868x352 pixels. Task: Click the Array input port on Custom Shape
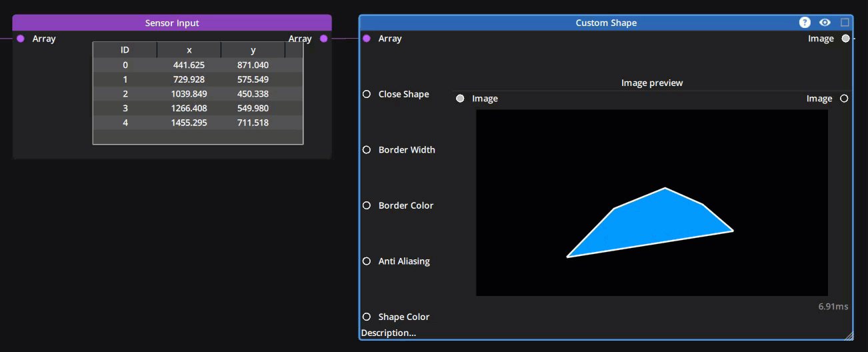[367, 39]
